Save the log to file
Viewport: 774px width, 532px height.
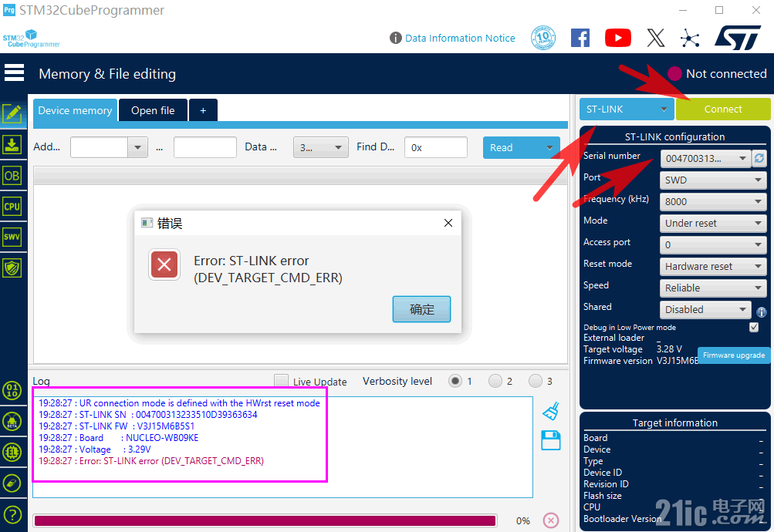tap(551, 440)
